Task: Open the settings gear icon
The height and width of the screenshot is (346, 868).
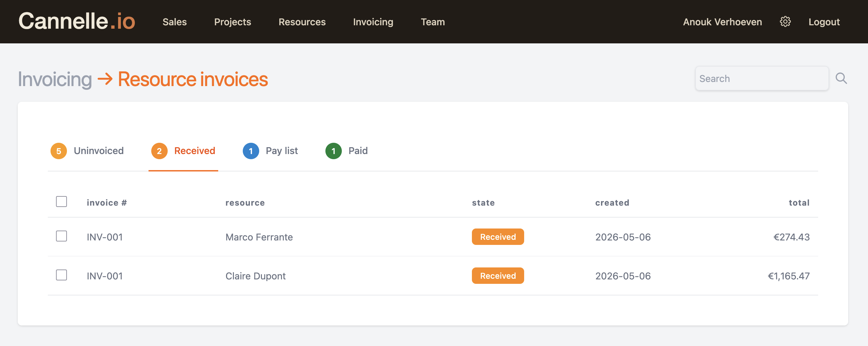Action: point(785,22)
